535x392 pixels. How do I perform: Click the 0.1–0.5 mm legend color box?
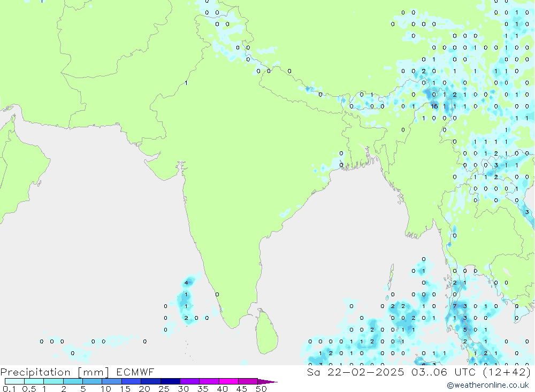tap(14, 381)
